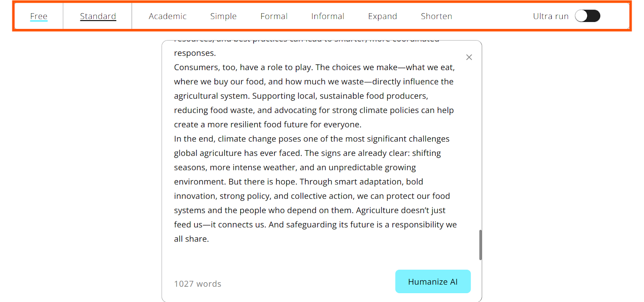Select the Expand mode option
The image size is (644, 302).
pyautogui.click(x=382, y=16)
